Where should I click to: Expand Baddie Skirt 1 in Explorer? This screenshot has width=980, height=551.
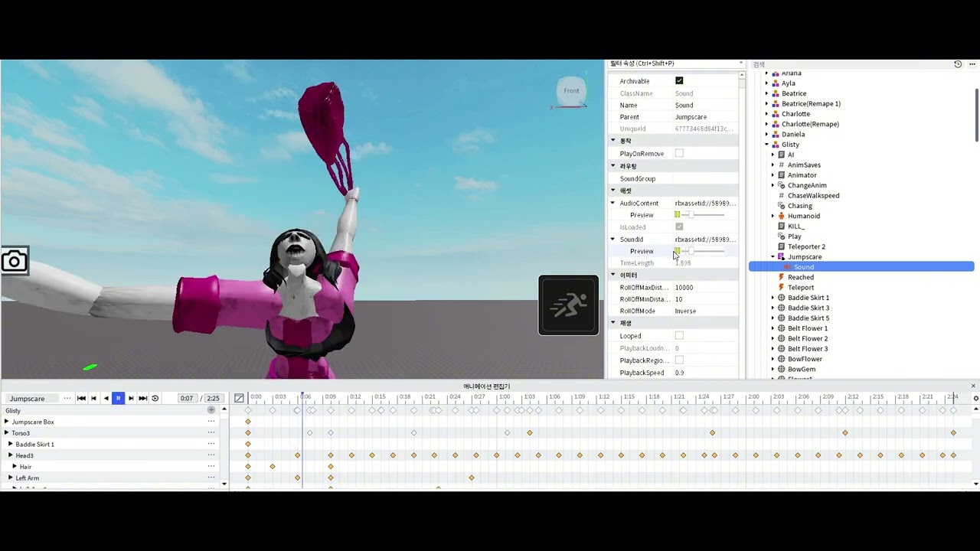[773, 298]
